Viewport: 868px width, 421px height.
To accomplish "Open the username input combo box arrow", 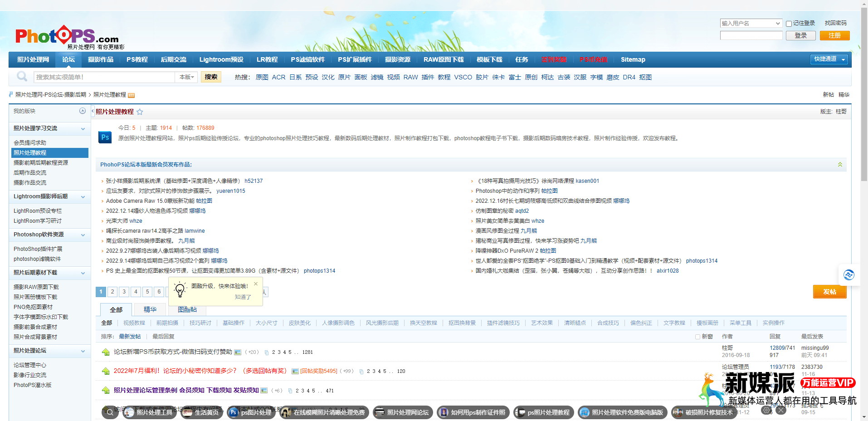I will [x=778, y=24].
